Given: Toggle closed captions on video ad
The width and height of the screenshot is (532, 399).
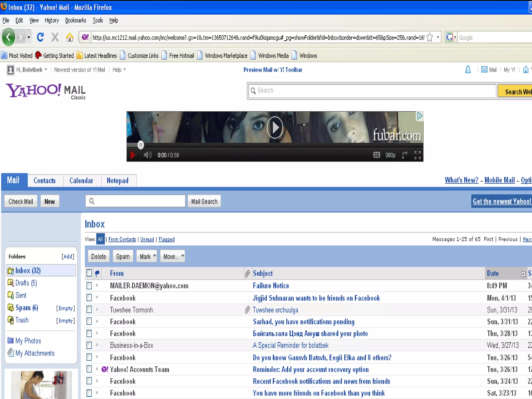Looking at the screenshot, I should coord(376,155).
